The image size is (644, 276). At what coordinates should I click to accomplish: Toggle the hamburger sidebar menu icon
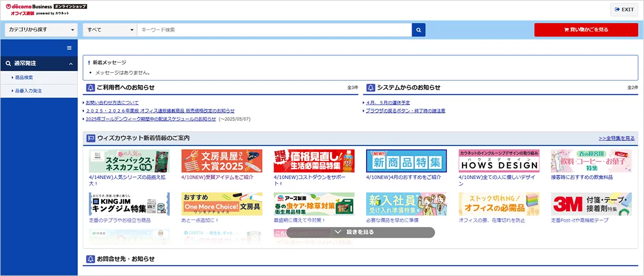click(x=69, y=48)
